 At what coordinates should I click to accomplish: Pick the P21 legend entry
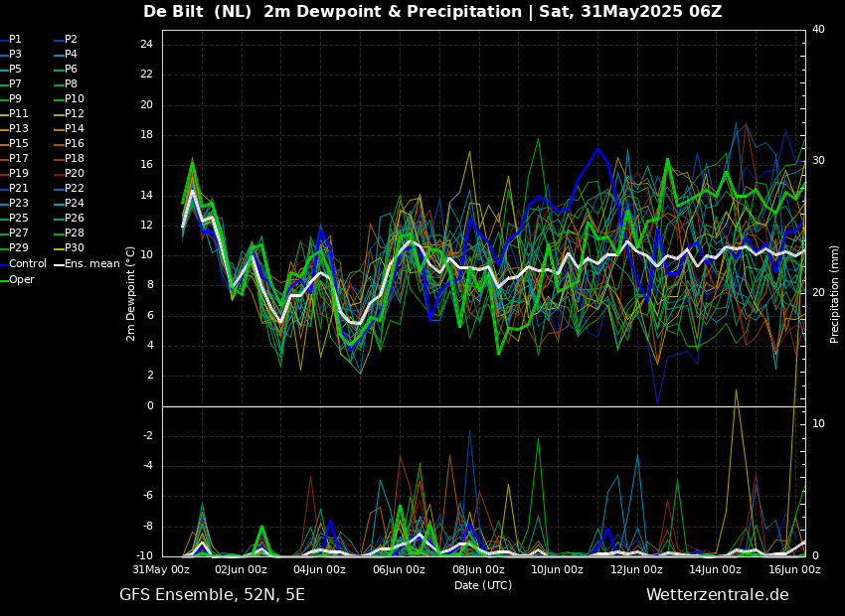coord(14,188)
